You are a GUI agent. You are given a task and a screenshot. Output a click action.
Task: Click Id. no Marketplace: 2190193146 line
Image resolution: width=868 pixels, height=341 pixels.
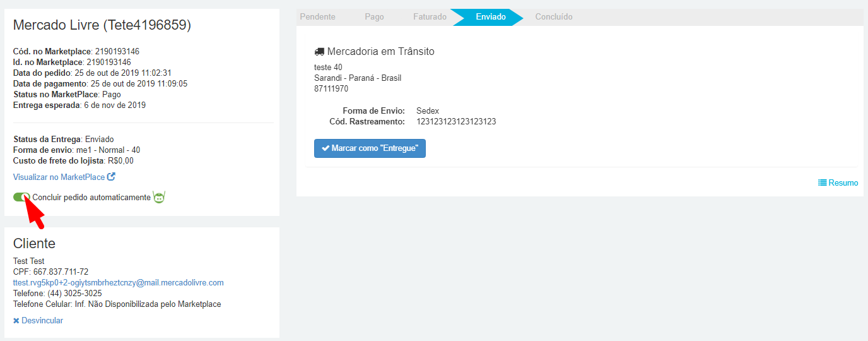pyautogui.click(x=72, y=62)
